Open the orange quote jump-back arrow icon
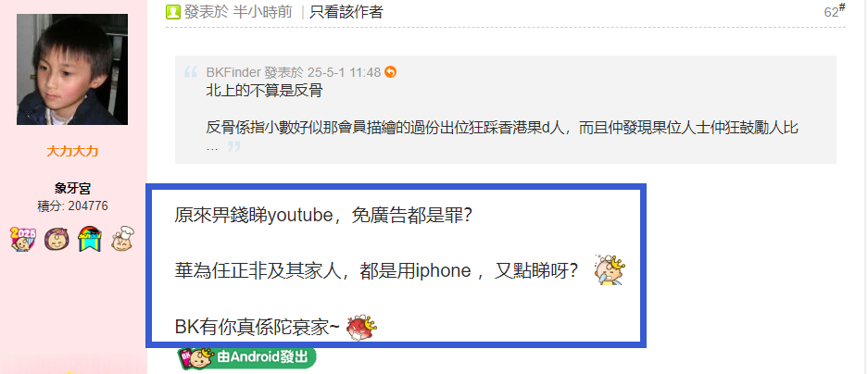This screenshot has width=868, height=374. [391, 72]
